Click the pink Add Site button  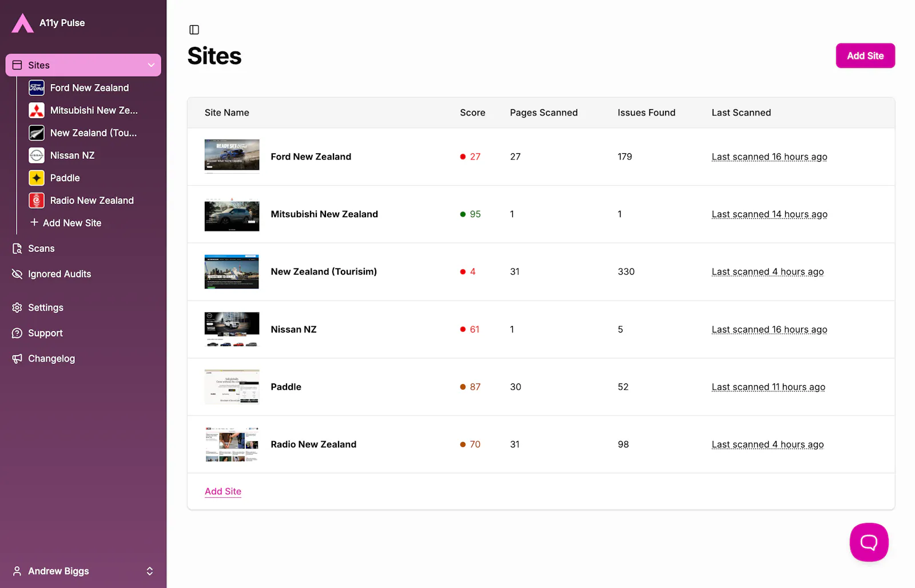865,55
